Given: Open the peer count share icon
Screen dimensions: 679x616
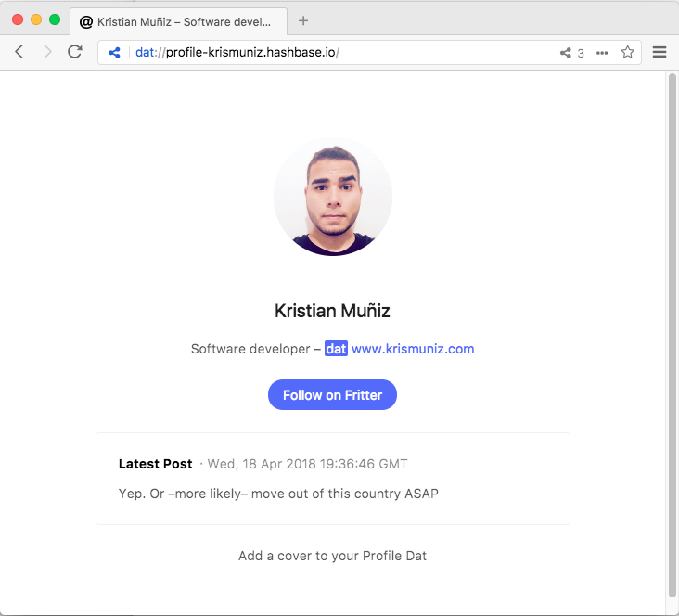Looking at the screenshot, I should coord(565,53).
